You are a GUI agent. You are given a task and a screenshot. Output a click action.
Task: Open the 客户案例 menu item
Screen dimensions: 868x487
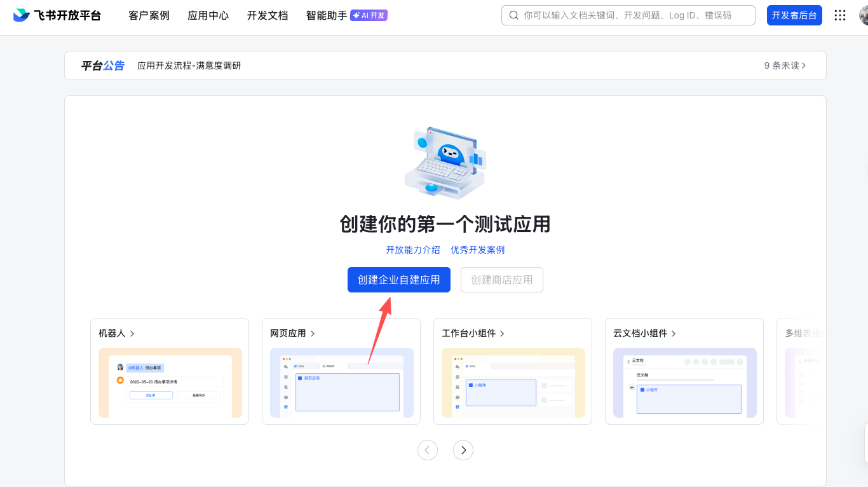pyautogui.click(x=148, y=15)
